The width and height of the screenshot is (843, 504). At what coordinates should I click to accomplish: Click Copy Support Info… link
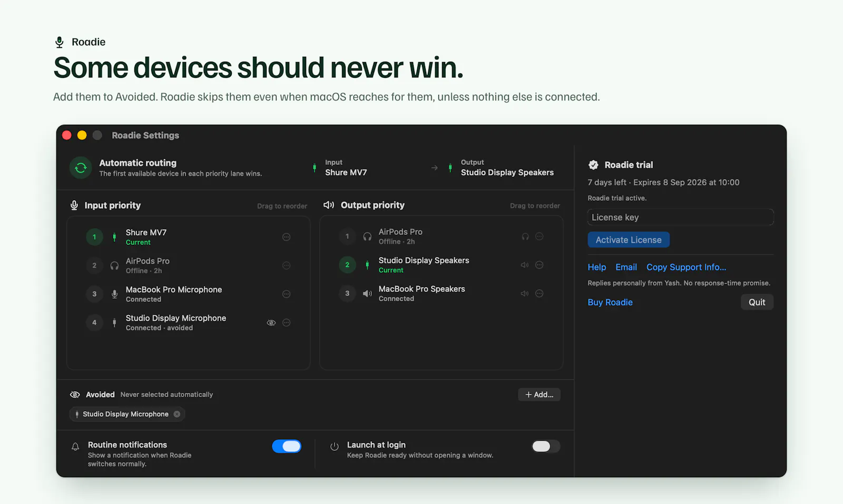(687, 267)
